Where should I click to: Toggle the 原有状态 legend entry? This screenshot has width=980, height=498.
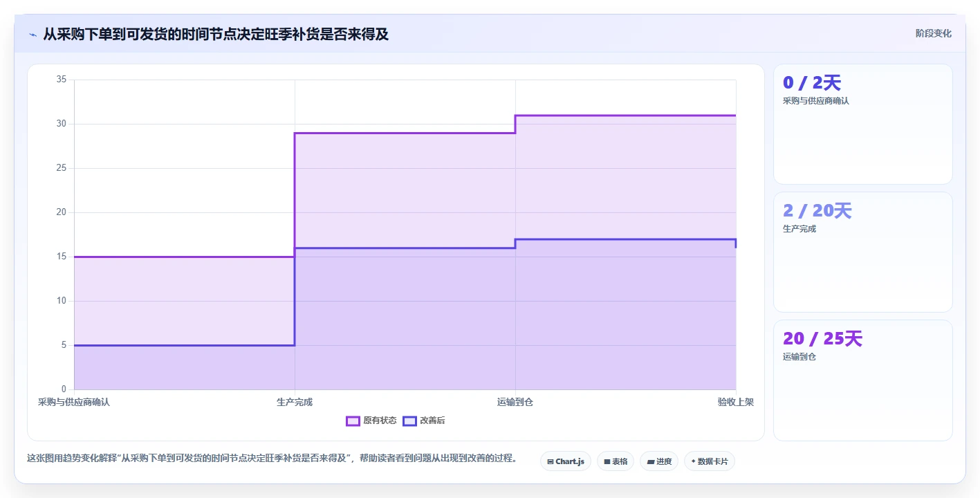(x=371, y=421)
